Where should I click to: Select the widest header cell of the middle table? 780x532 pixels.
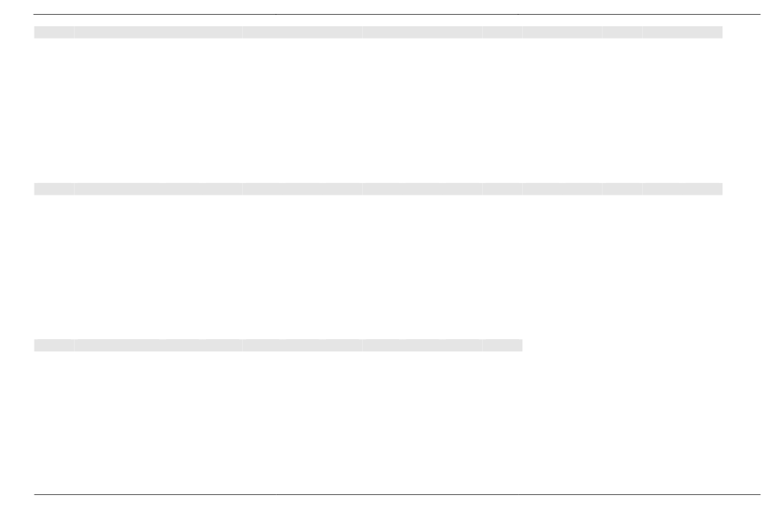pyautogui.click(x=158, y=189)
